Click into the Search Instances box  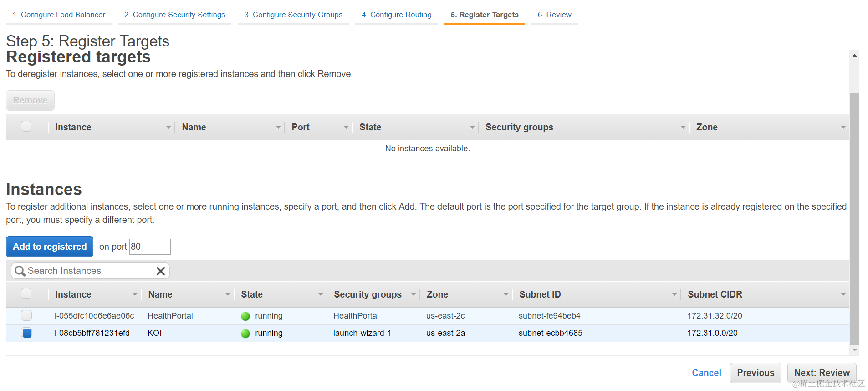point(90,271)
